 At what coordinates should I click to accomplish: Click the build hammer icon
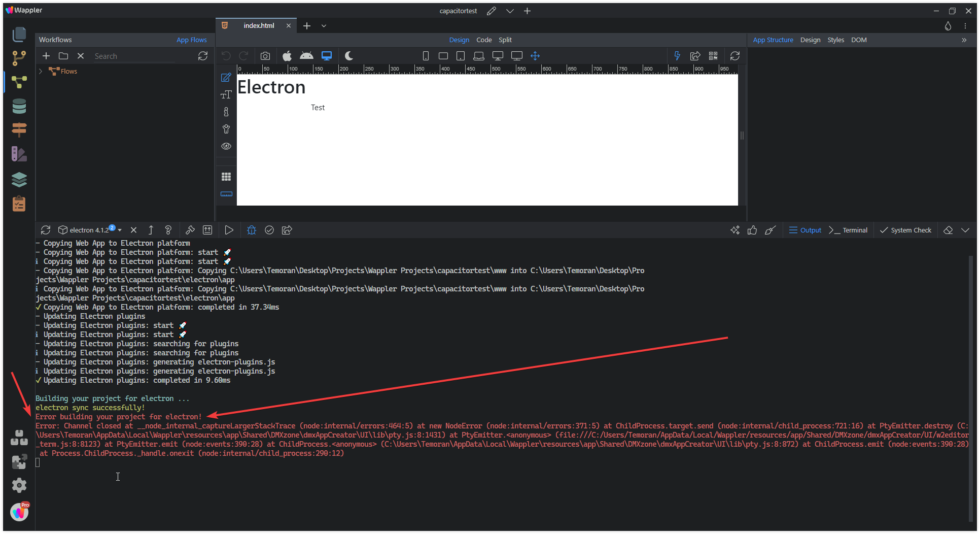tap(190, 230)
